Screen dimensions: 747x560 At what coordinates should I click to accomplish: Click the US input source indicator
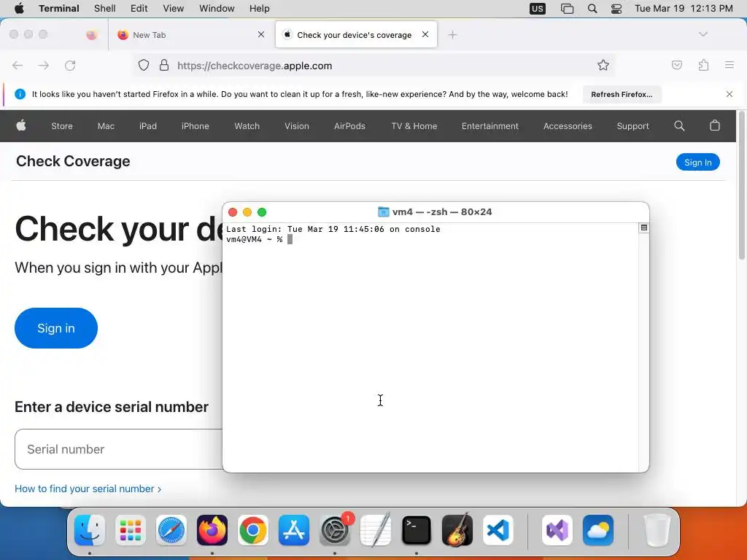pos(538,8)
